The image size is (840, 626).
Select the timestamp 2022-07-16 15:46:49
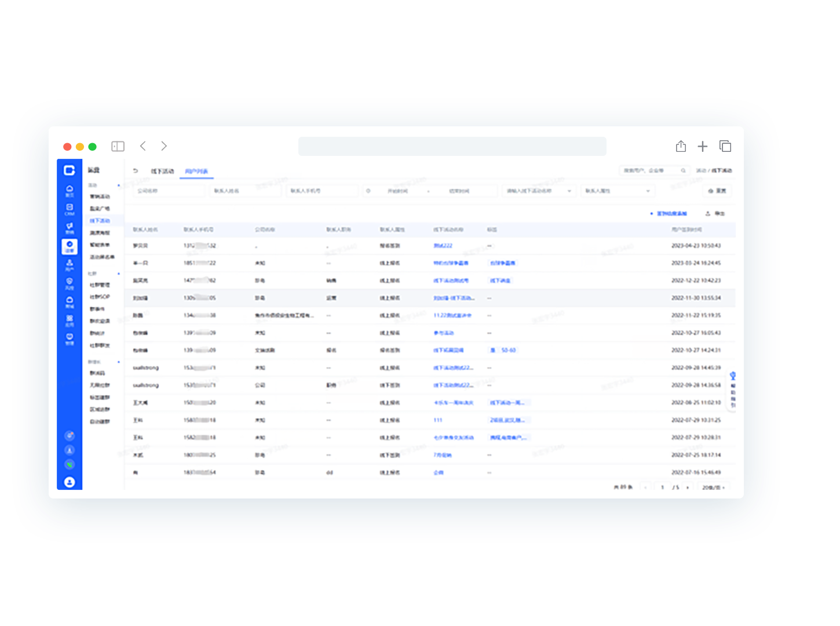tap(696, 472)
